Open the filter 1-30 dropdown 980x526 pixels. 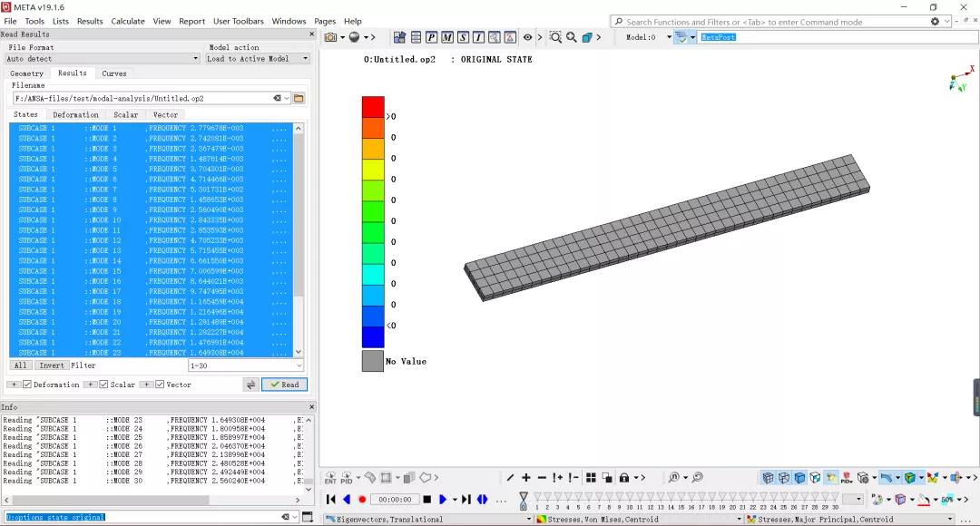(246, 365)
